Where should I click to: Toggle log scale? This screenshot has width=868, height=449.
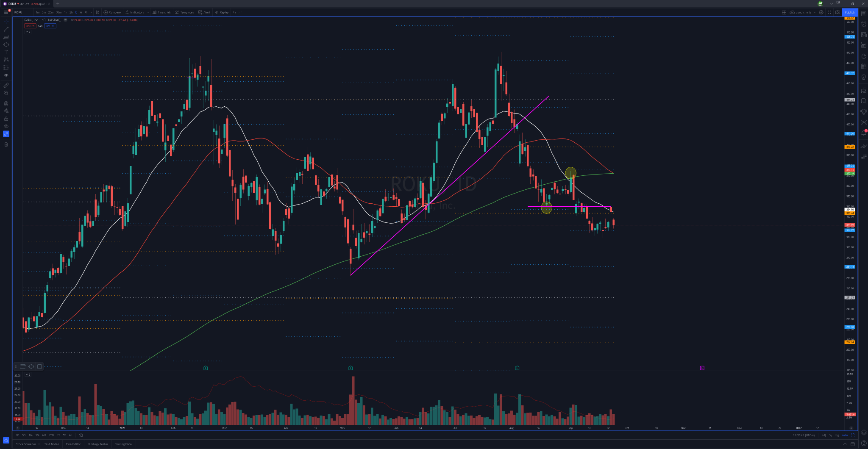tap(837, 435)
